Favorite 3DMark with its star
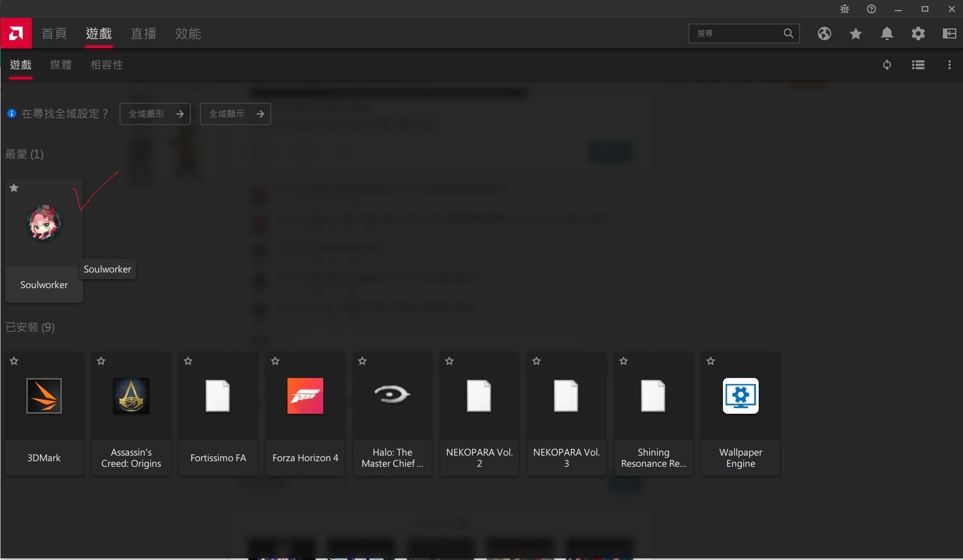Viewport: 963px width, 560px height. click(x=14, y=361)
